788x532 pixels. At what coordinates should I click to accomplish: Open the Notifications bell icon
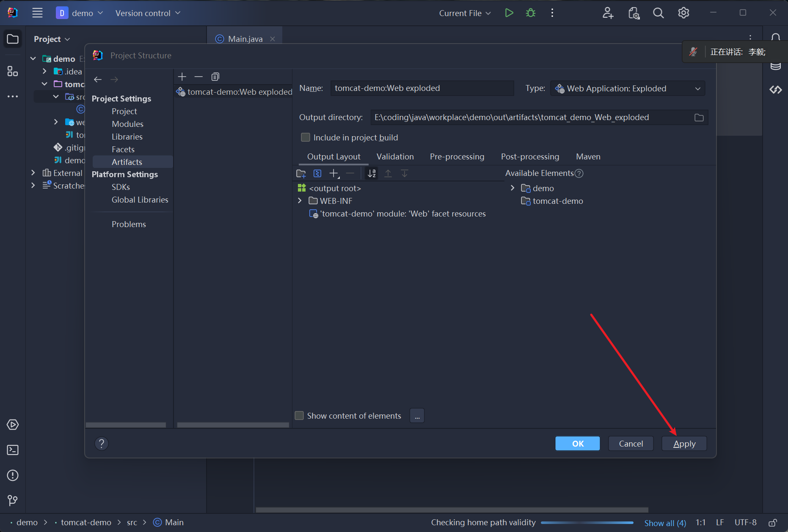[775, 37]
